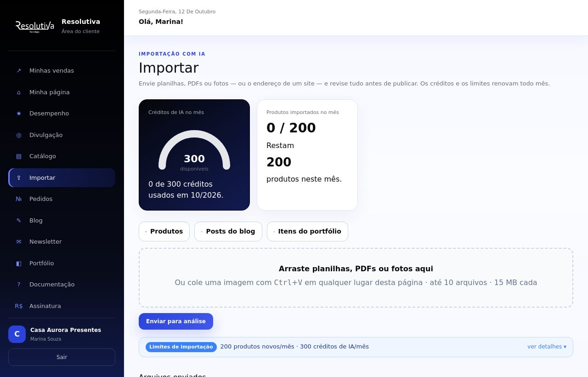The image size is (588, 377).
Task: Click the Produtos importados no mês card
Action: (307, 155)
